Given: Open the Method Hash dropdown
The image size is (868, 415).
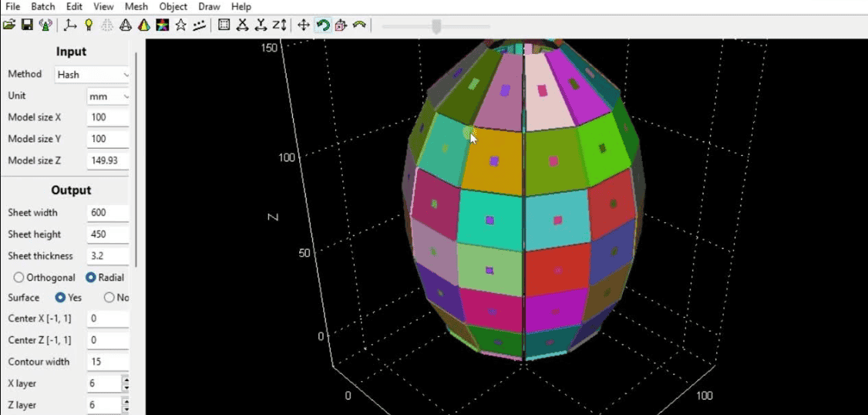Looking at the screenshot, I should click(x=92, y=74).
